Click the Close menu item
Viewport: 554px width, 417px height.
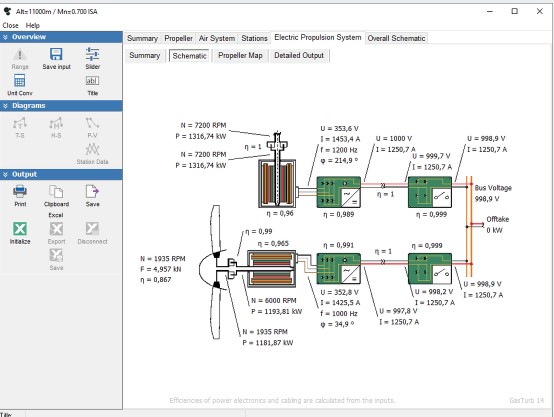point(10,25)
